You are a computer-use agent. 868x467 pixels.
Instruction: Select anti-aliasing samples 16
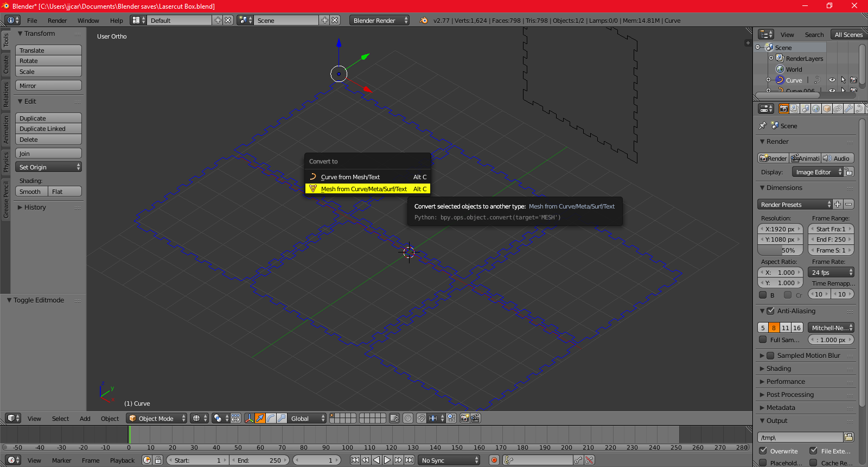(796, 327)
